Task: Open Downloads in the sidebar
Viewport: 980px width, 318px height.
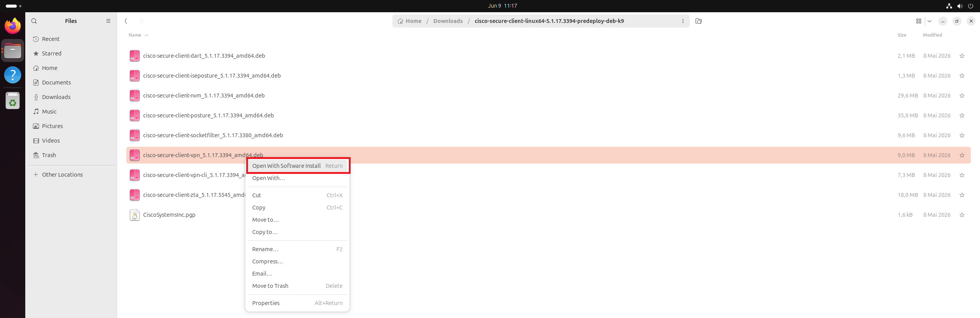Action: pos(71,97)
